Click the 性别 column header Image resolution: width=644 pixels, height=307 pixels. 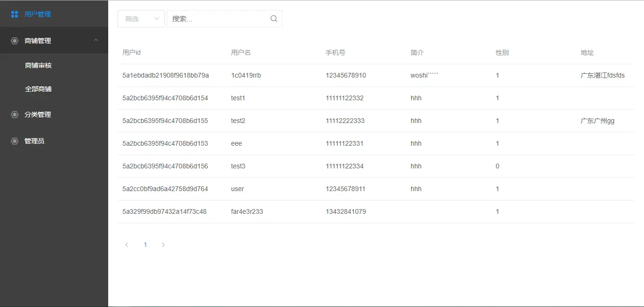502,53
